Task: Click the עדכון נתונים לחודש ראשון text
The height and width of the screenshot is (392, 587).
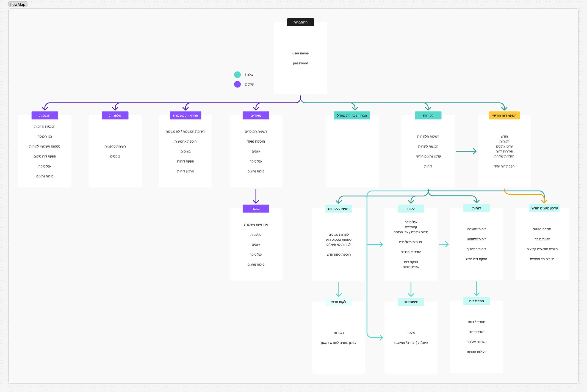Action: click(338, 343)
